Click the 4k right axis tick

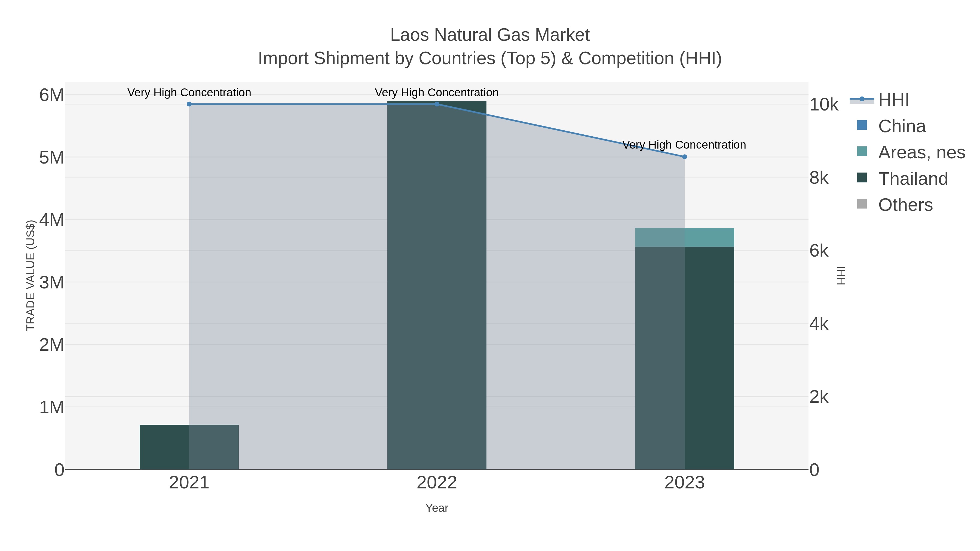click(819, 324)
